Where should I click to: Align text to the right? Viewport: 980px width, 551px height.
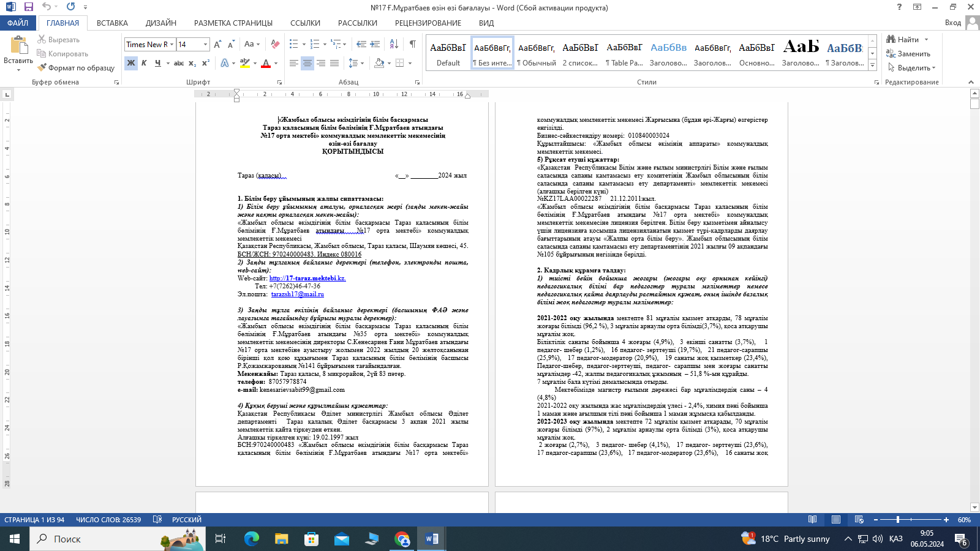pyautogui.click(x=321, y=63)
